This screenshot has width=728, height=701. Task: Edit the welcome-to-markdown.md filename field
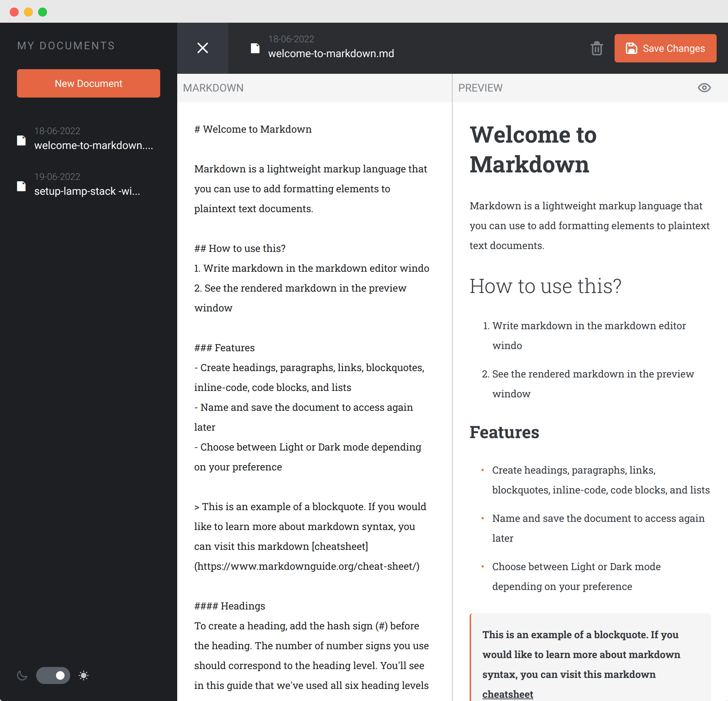pyautogui.click(x=331, y=54)
